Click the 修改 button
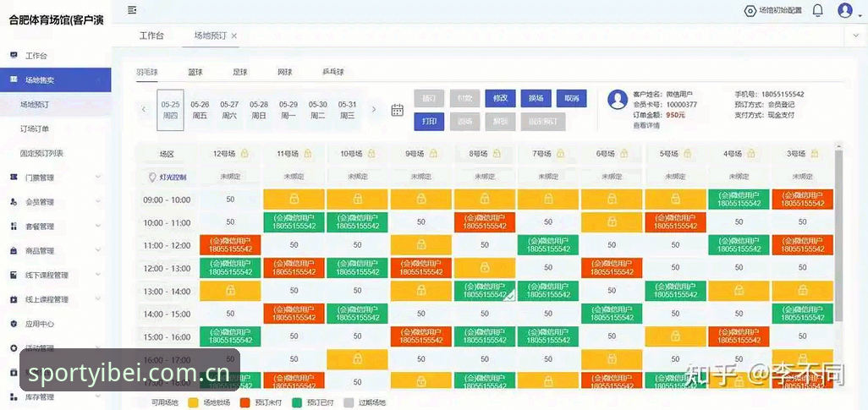This screenshot has height=410, width=868. (501, 98)
